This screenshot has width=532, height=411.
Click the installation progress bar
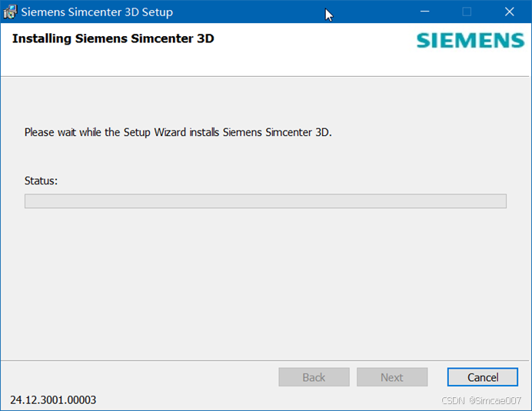265,201
